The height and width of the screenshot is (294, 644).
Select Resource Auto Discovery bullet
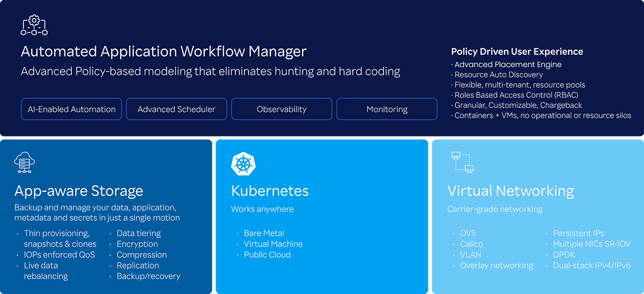pos(499,75)
